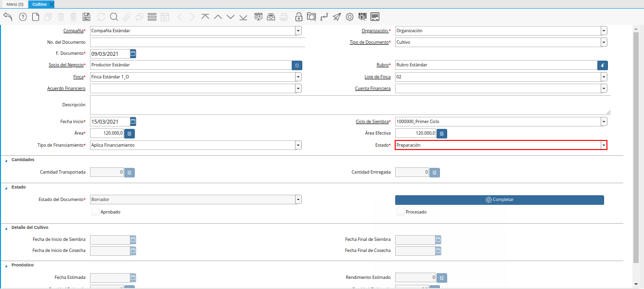Image resolution: width=644 pixels, height=289 pixels.
Task: Open the Estado dropdown showing Preparación
Action: pos(604,145)
